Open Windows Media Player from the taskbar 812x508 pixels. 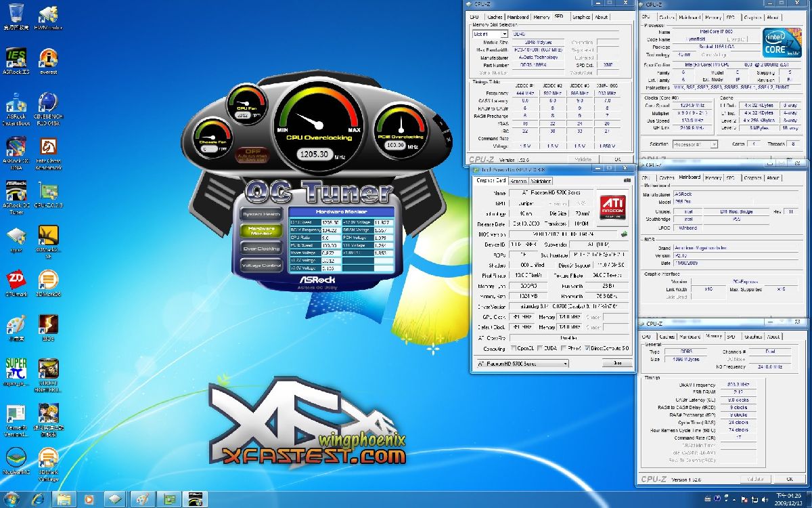(x=89, y=499)
